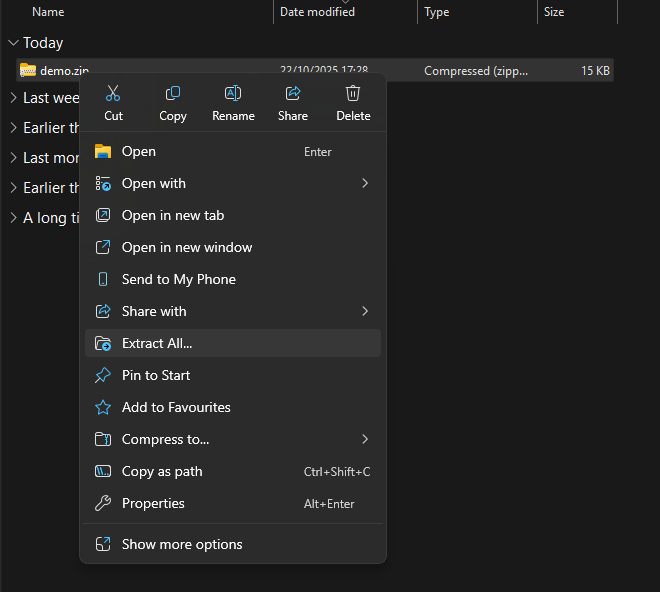Collapse the Today group

point(12,43)
